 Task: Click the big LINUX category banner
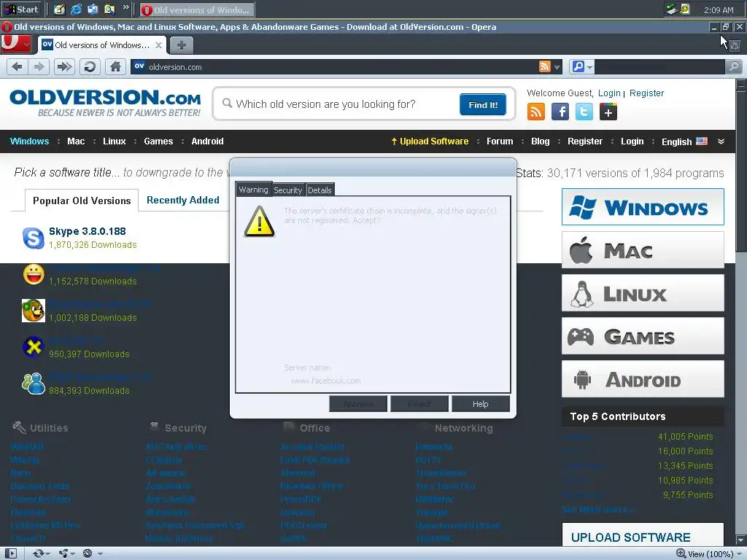[643, 293]
